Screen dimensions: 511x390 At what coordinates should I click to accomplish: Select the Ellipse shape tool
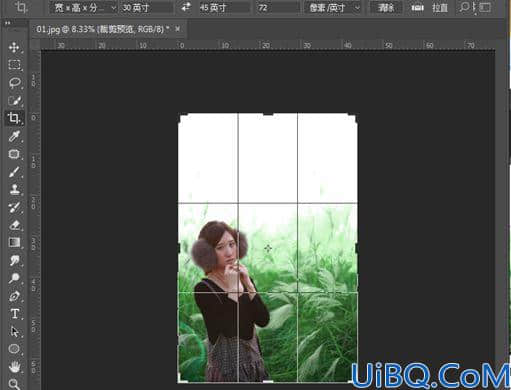(x=14, y=349)
